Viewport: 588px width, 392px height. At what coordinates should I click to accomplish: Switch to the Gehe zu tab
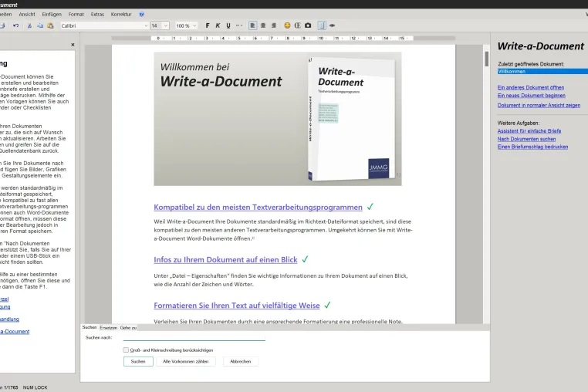click(128, 327)
